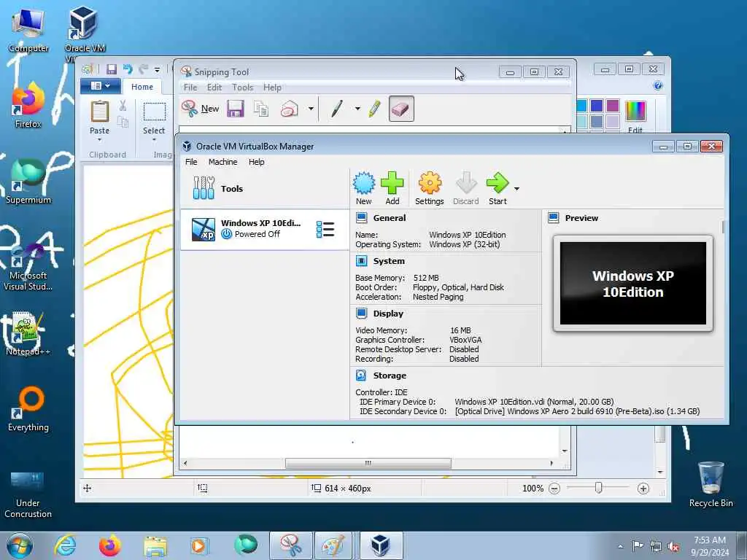Screen dimensions: 747x560
Task: Click the General section header
Action: 390,218
